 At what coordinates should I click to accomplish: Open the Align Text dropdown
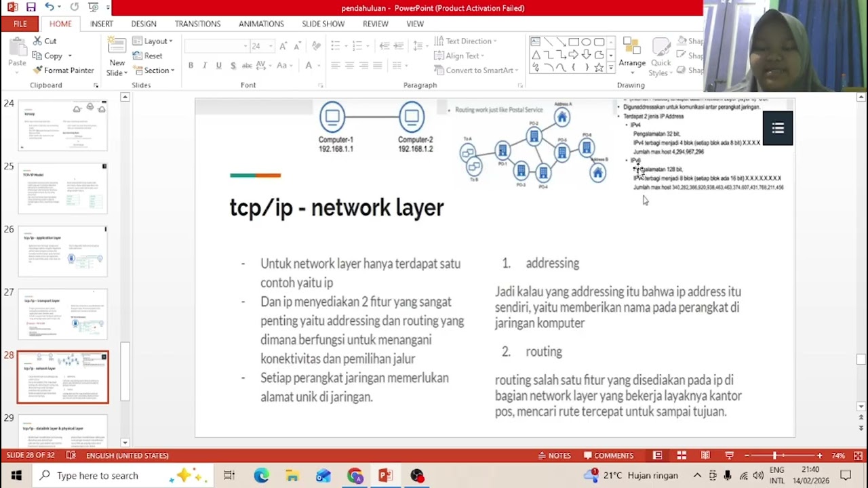[459, 56]
